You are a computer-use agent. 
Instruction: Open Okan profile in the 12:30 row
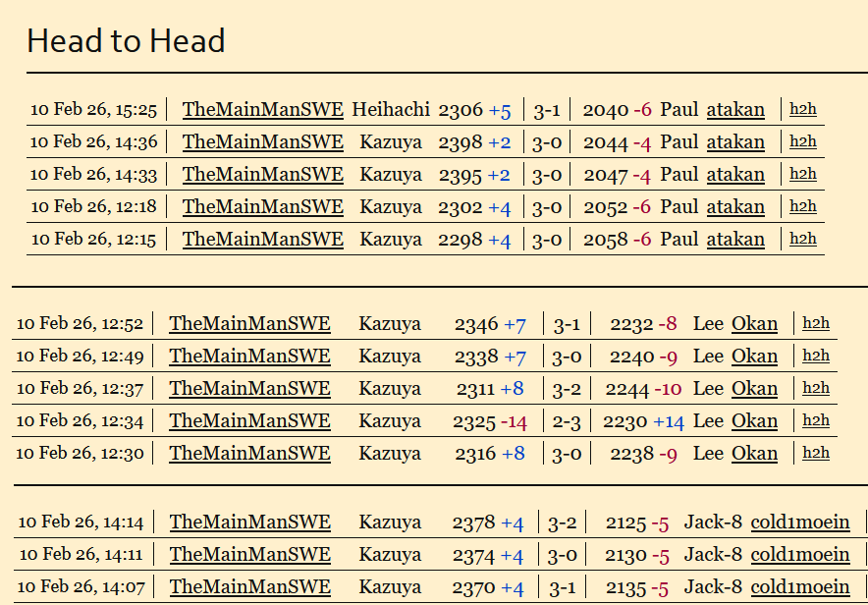click(x=754, y=454)
